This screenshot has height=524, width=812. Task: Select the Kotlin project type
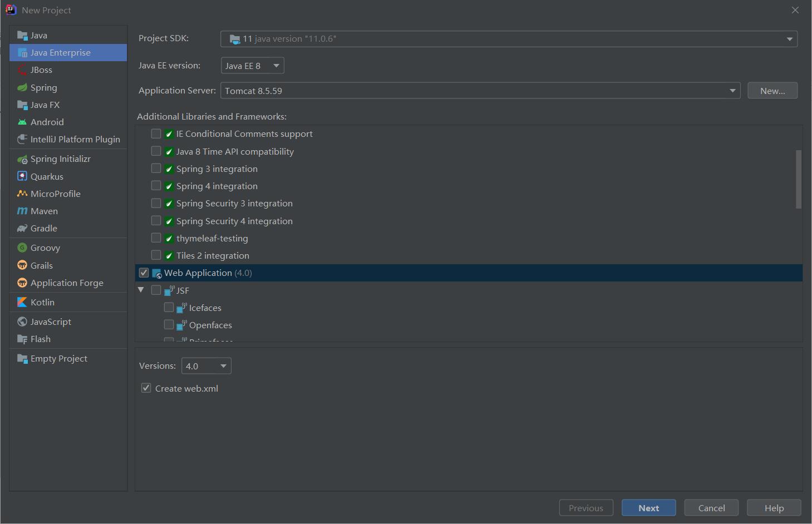pyautogui.click(x=68, y=302)
